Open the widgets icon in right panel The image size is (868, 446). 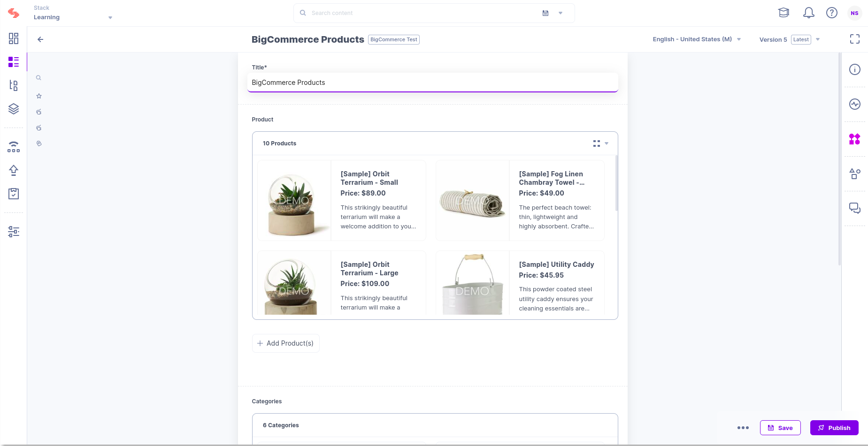pos(855,139)
